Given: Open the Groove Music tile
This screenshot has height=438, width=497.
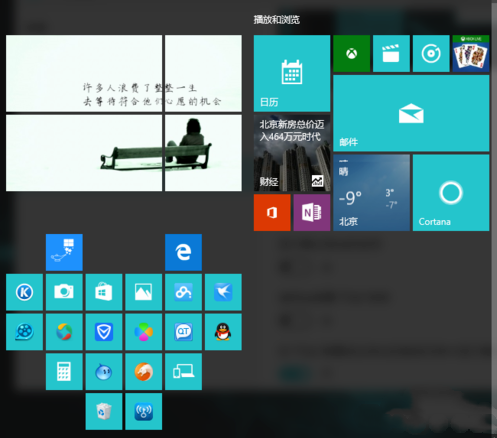Looking at the screenshot, I should click(431, 53).
